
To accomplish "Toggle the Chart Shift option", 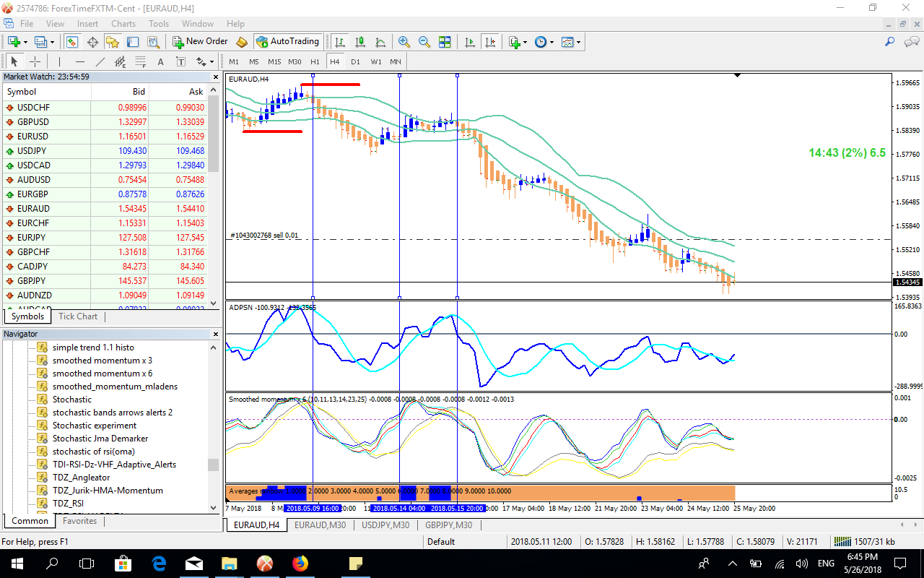I will [490, 42].
